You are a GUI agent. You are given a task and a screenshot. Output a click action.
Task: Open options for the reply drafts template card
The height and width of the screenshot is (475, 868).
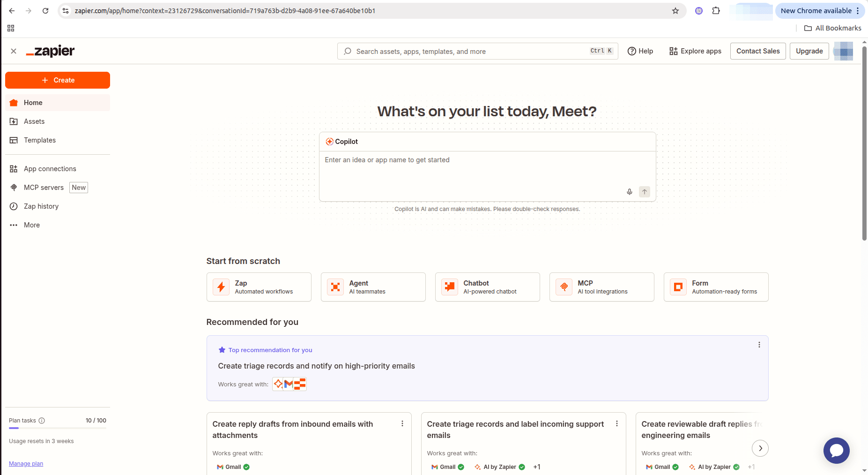pyautogui.click(x=402, y=424)
